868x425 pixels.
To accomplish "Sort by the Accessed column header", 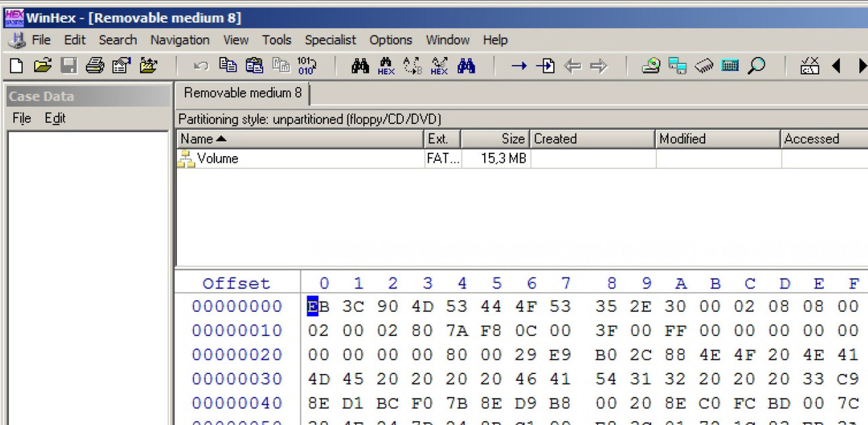I will [825, 139].
